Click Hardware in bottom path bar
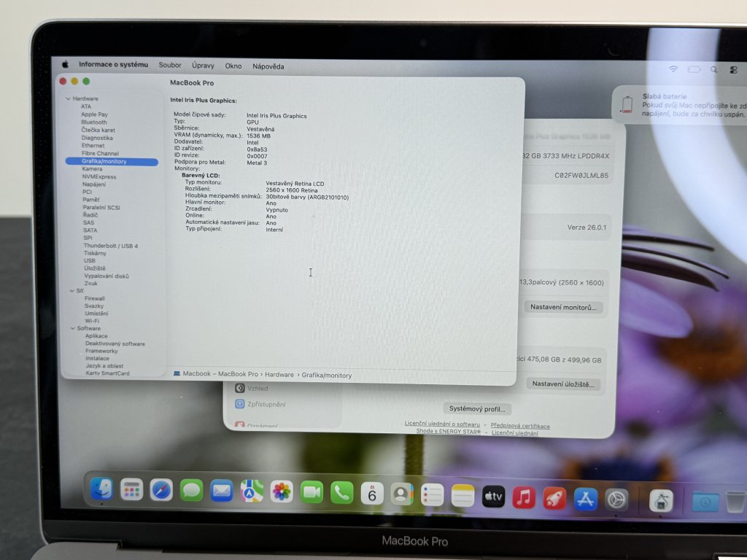 279,375
